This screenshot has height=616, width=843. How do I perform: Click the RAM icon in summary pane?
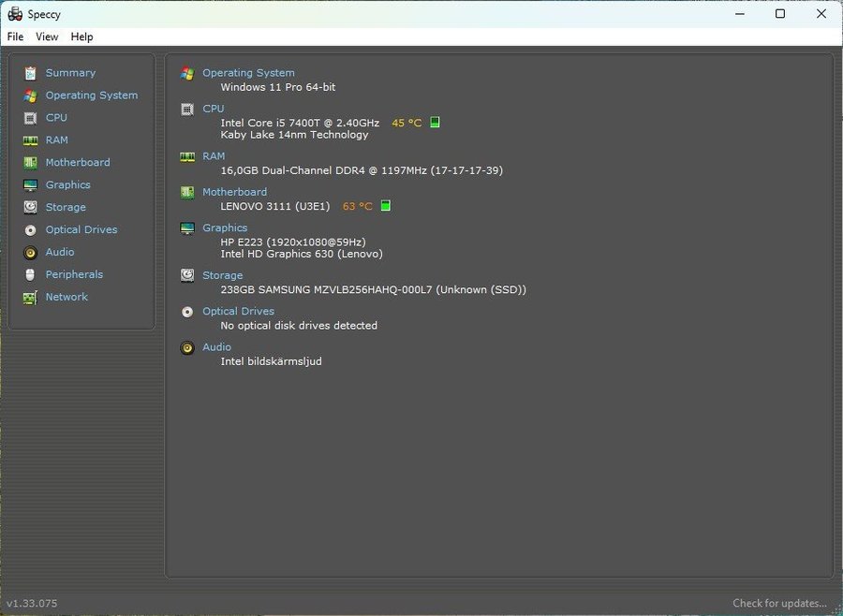pyautogui.click(x=187, y=156)
